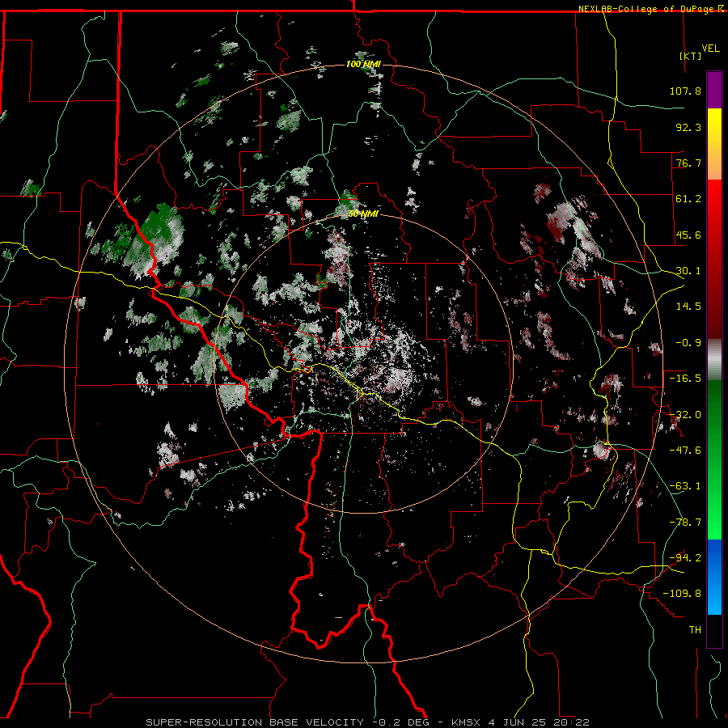Click the 100 NMI range ring label

coord(363,64)
